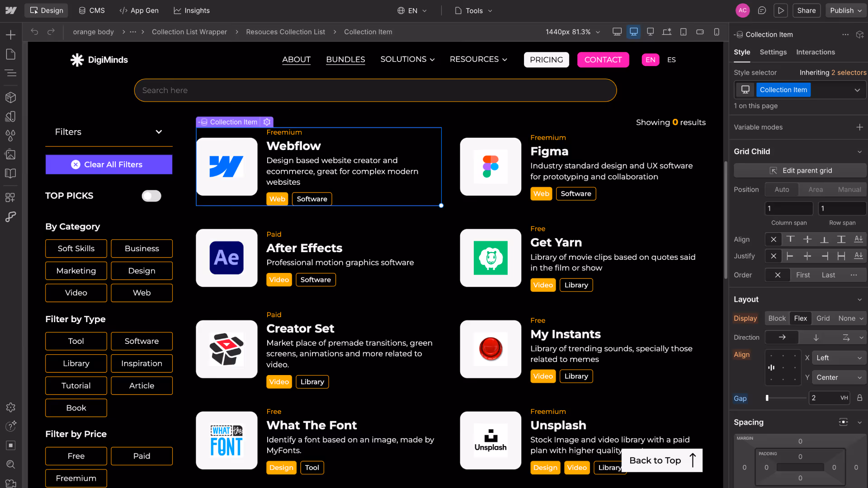Click the Back to Top button
This screenshot has height=488, width=868.
click(662, 460)
